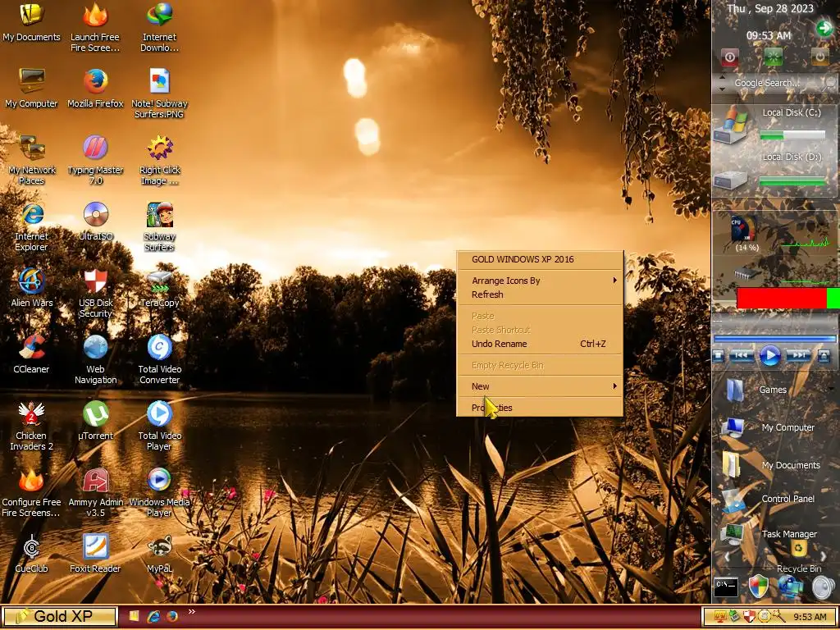The height and width of the screenshot is (630, 840).
Task: Open the Task Manager sidebar shortcut
Action: (769, 533)
